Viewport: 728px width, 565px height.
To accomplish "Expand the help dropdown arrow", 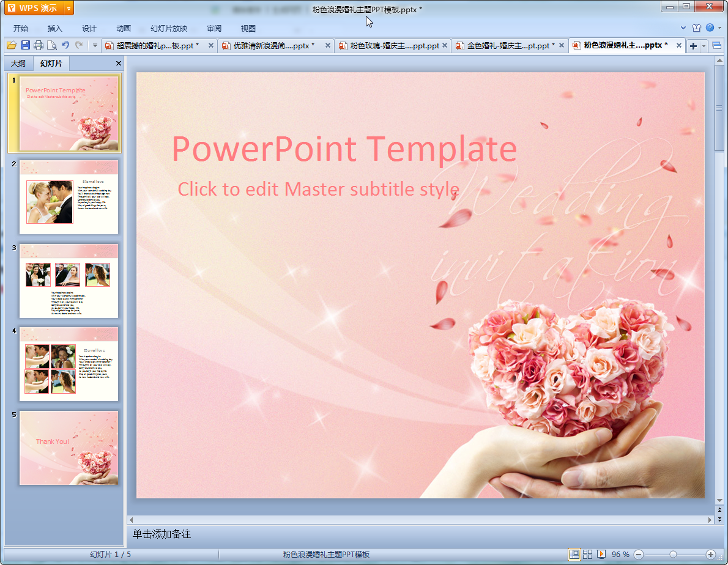I will 720,28.
